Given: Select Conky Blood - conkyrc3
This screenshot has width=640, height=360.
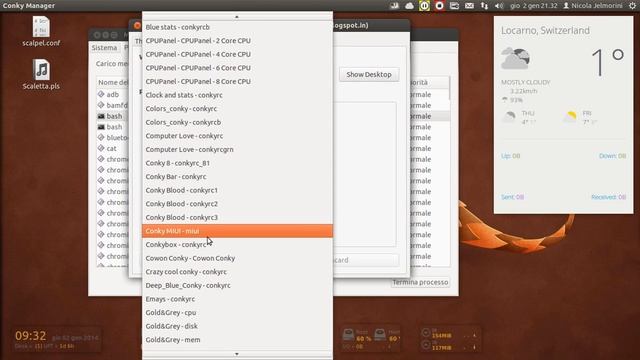Looking at the screenshot, I should click(237, 218).
